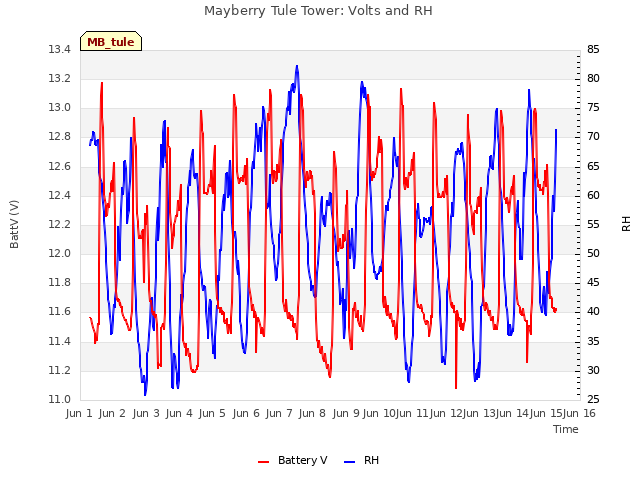Viewport: 640px width, 480px height.
Task: Click the 55 RH tick label
Action: pos(593,224)
